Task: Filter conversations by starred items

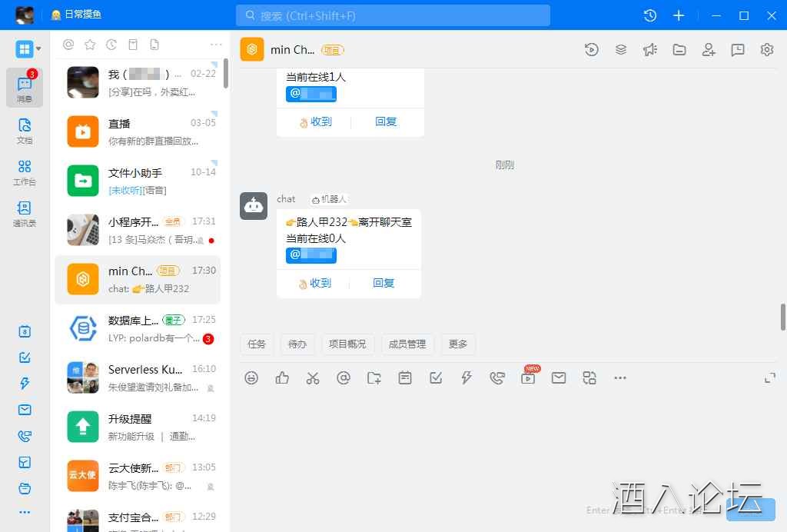Action: coord(90,45)
